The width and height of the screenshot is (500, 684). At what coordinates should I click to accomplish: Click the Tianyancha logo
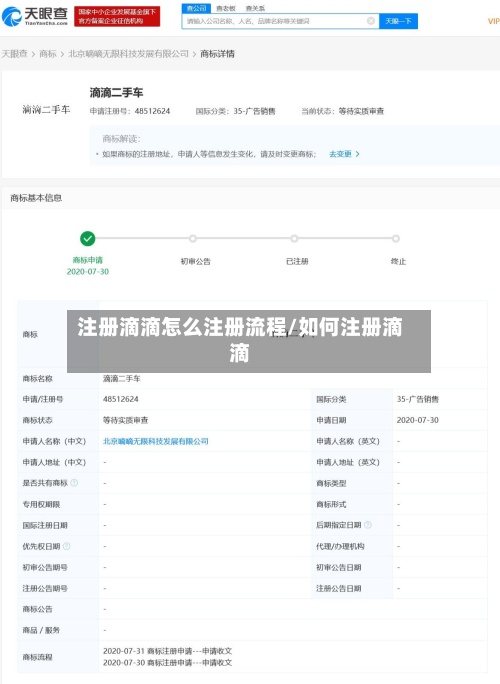click(x=35, y=16)
